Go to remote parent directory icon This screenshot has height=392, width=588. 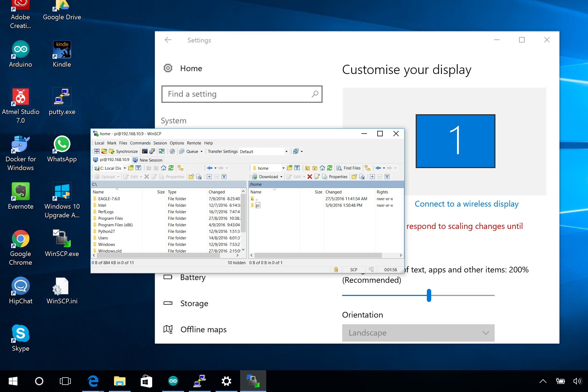pos(307,168)
